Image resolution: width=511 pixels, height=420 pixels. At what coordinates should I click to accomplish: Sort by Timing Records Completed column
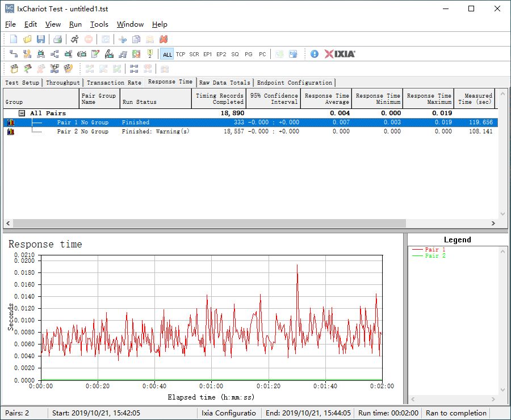coord(219,98)
